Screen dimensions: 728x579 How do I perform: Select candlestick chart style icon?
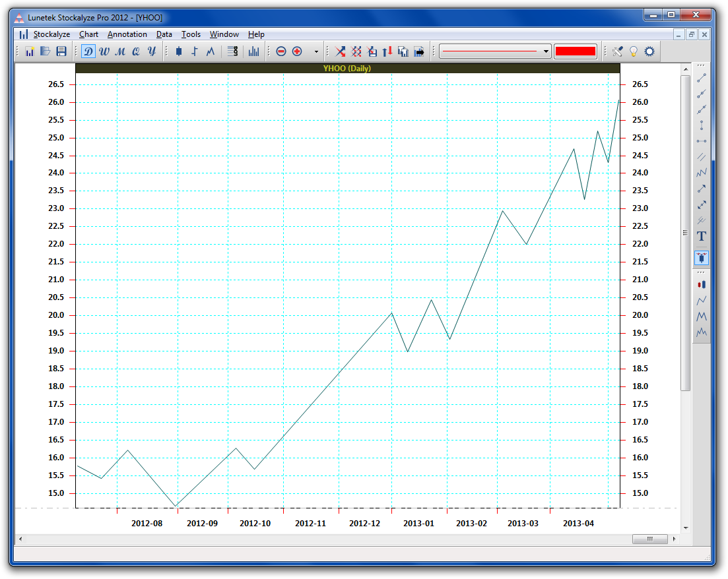click(x=179, y=51)
